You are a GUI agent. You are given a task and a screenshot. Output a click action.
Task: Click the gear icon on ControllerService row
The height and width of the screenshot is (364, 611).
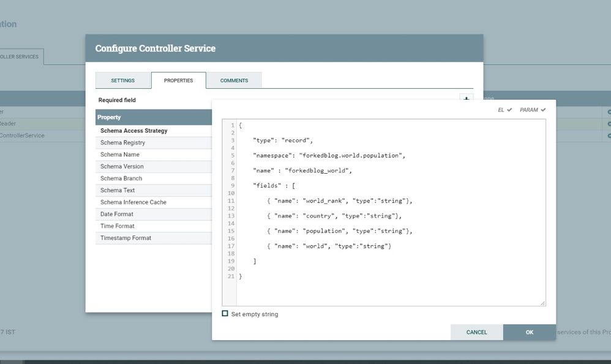coord(609,136)
